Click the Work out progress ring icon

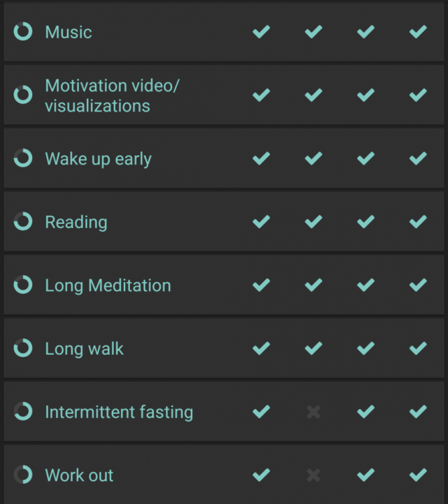pyautogui.click(x=23, y=474)
